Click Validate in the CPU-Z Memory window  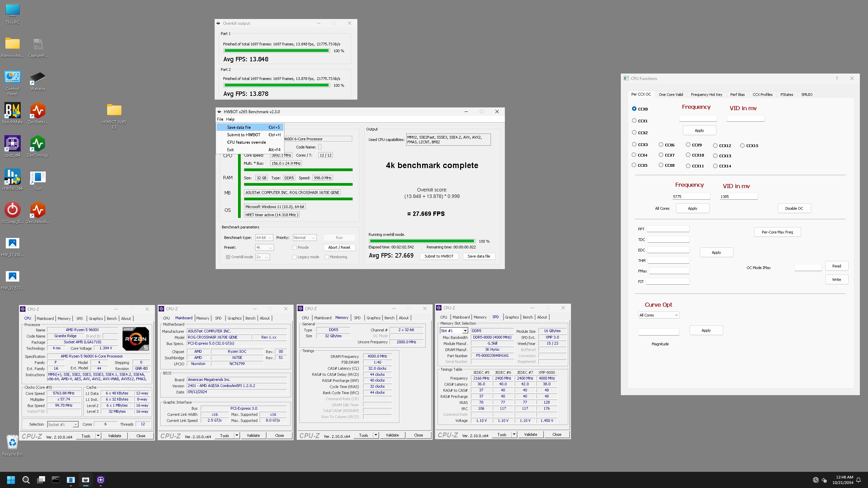pos(392,435)
